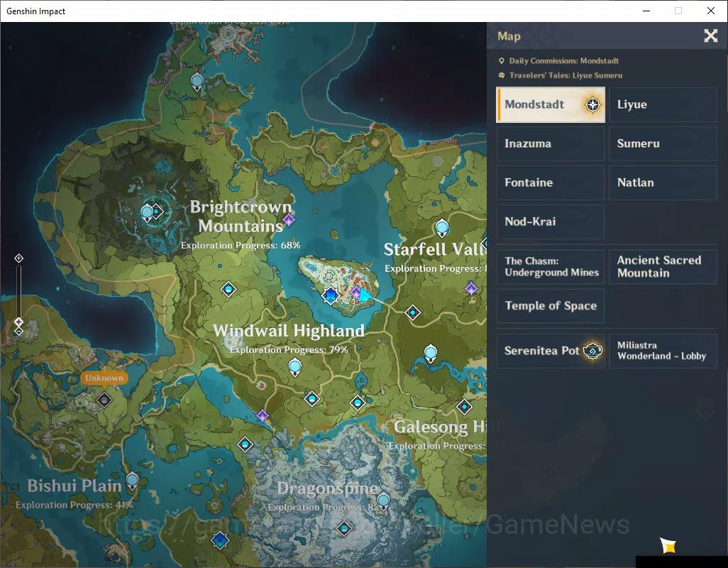Image resolution: width=728 pixels, height=568 pixels.
Task: Click the Dragonspine area label
Action: pyautogui.click(x=328, y=488)
